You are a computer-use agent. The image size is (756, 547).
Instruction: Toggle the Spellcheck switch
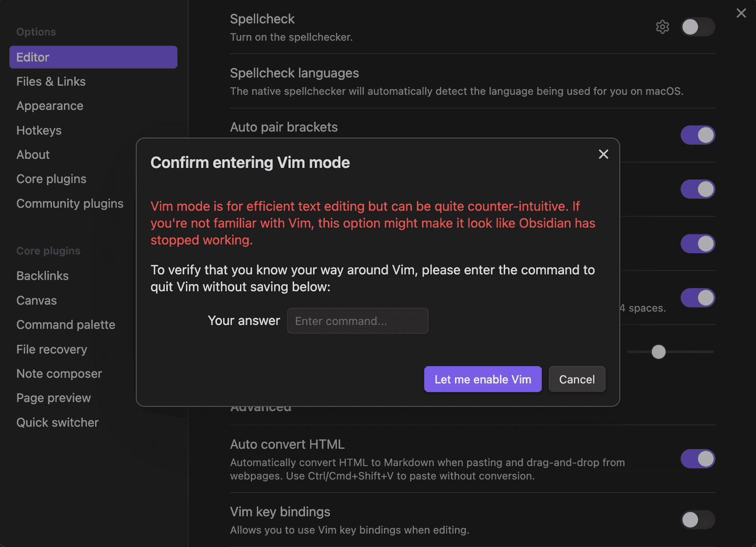click(698, 27)
